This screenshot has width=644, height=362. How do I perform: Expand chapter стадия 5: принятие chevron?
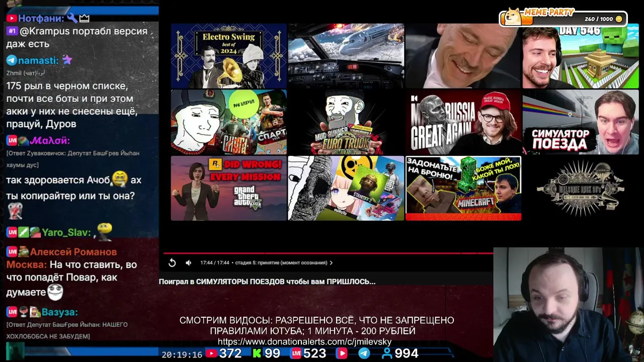(x=331, y=262)
